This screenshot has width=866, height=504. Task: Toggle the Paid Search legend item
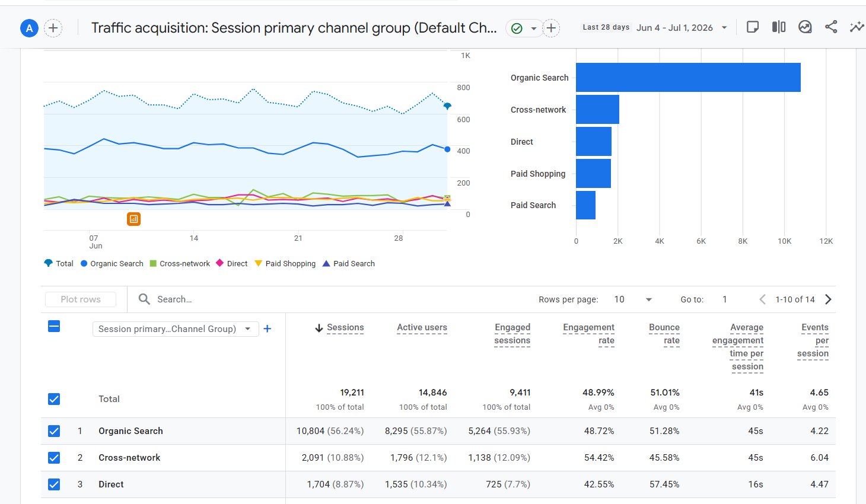(x=348, y=263)
